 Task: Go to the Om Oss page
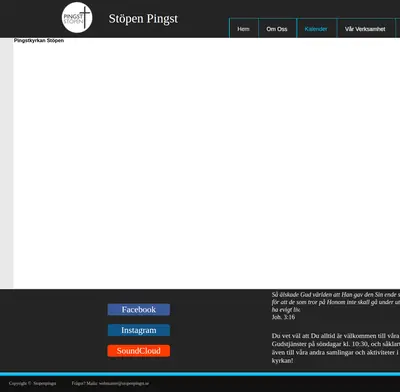(277, 29)
